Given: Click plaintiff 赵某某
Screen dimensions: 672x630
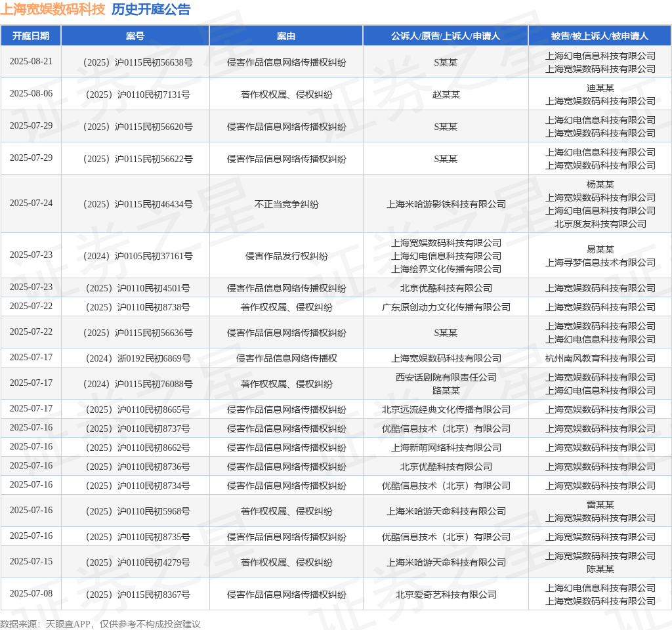Looking at the screenshot, I should pyautogui.click(x=446, y=94).
